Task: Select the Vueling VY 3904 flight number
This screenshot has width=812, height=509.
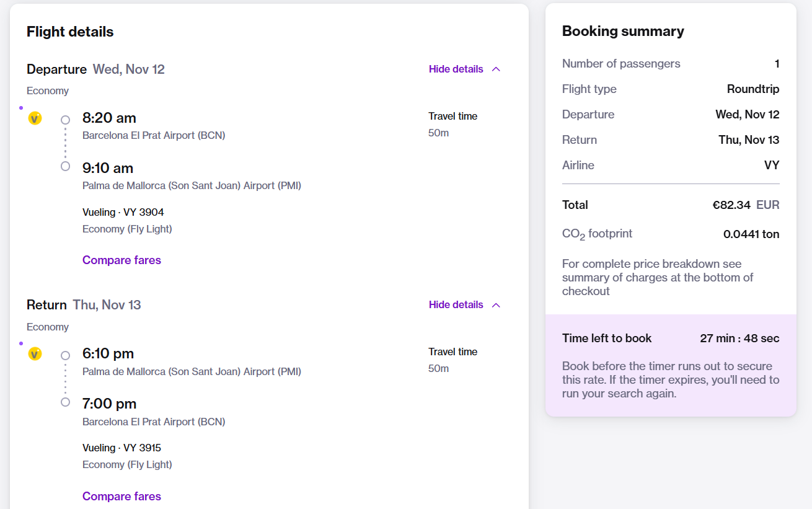Action: click(123, 212)
